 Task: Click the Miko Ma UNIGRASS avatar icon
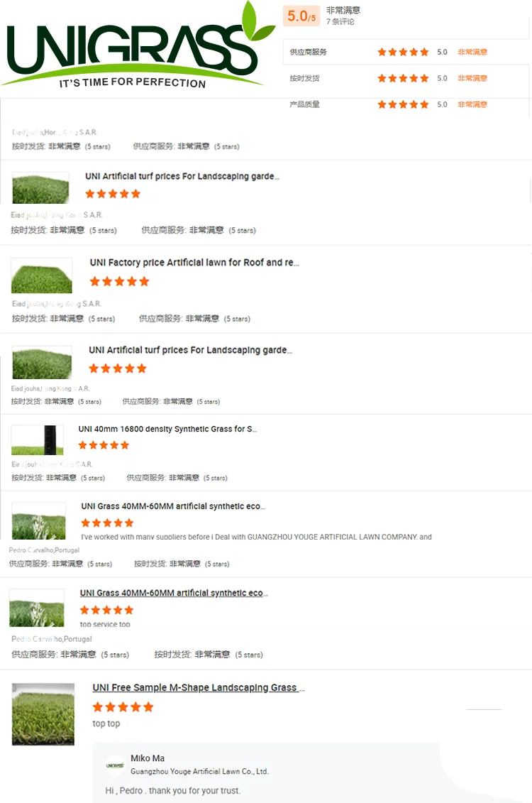pos(115,765)
